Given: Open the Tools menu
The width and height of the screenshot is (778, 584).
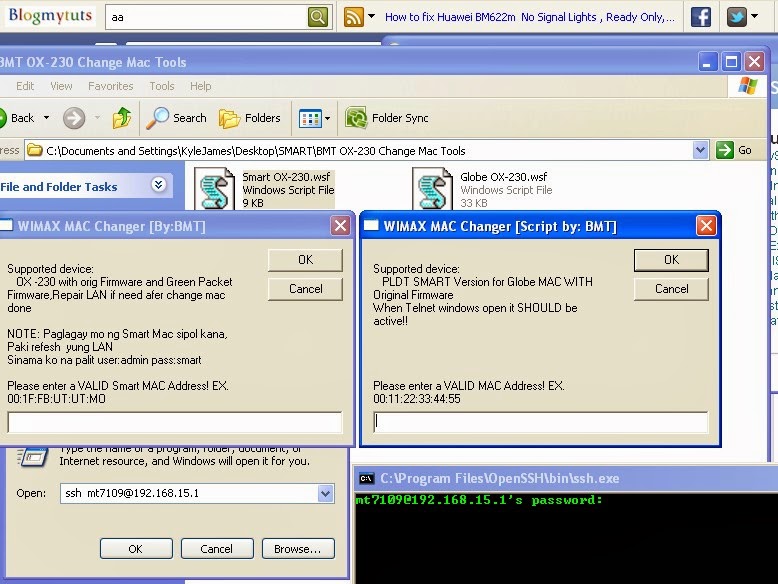Looking at the screenshot, I should point(162,86).
